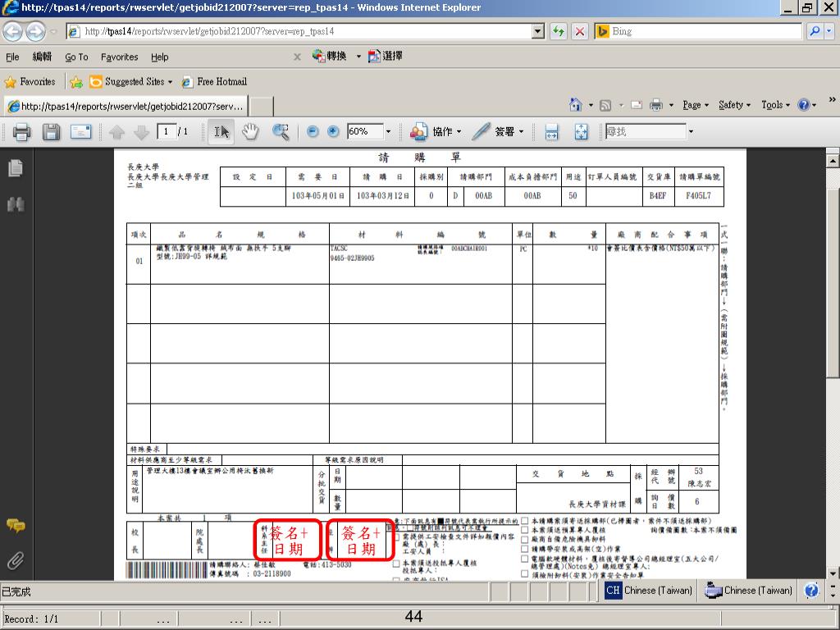Click the Add to Favorites Bar star icon
This screenshot has height=630, width=840.
pyautogui.click(x=76, y=81)
